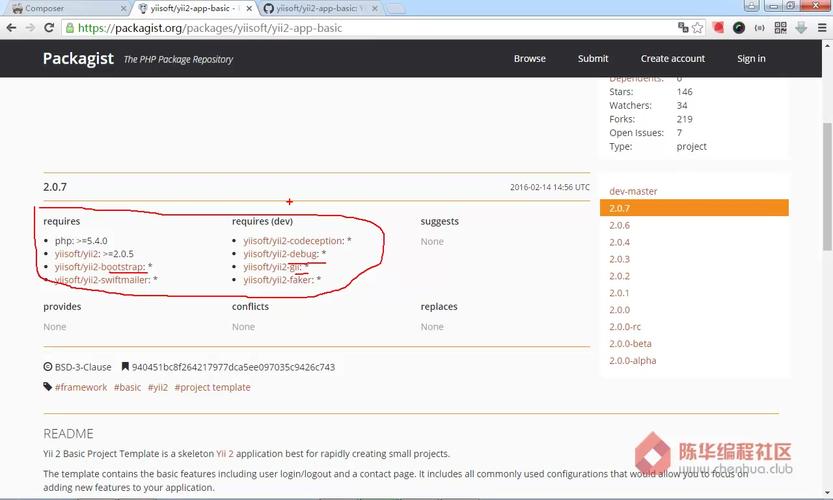
Task: Select the Packagist yii2-app-basic tab
Action: pos(194,9)
